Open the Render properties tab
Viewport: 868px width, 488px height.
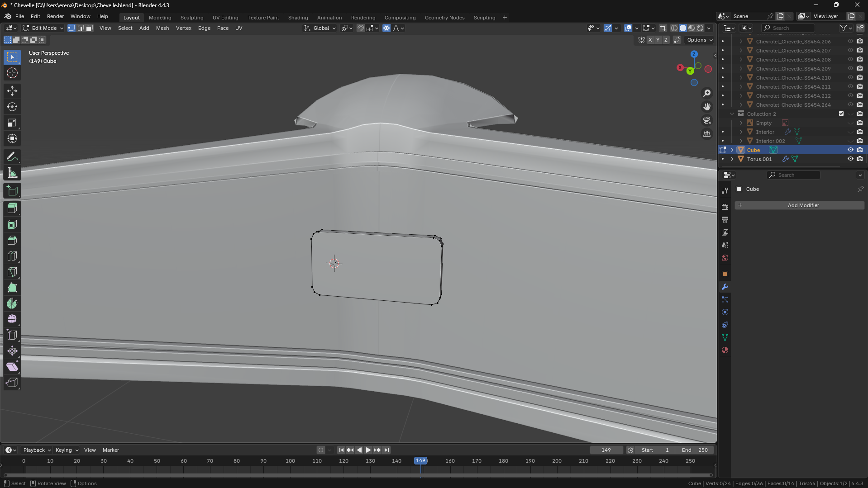[x=725, y=207]
